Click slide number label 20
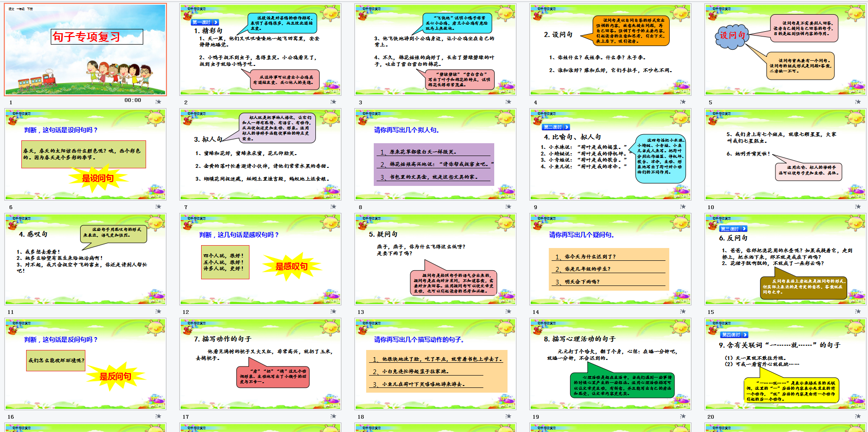The image size is (868, 432). point(711,417)
